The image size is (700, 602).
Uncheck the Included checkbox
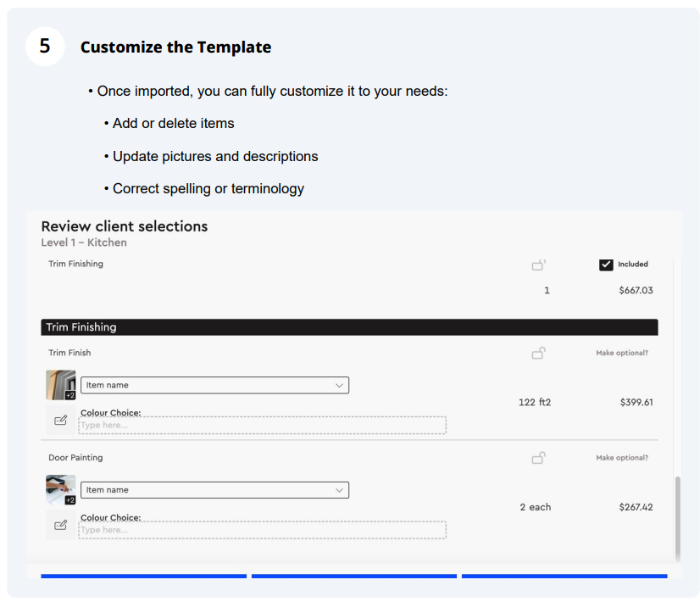[606, 265]
